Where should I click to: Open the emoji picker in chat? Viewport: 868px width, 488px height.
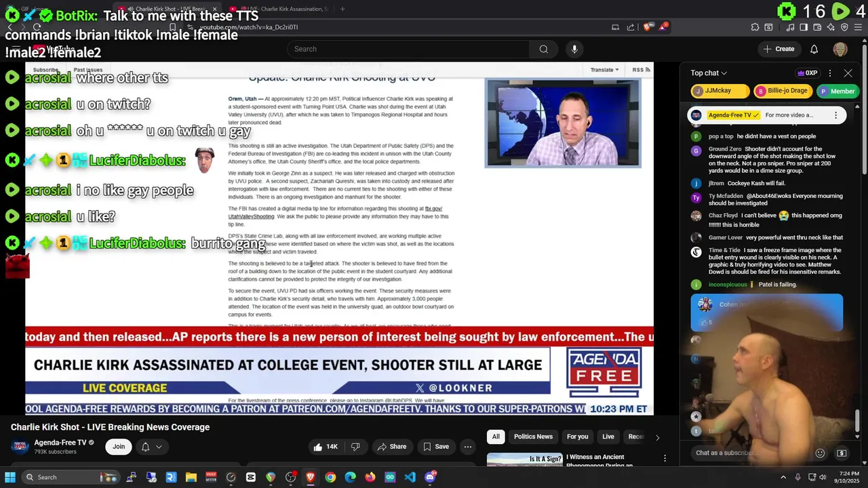(x=820, y=453)
